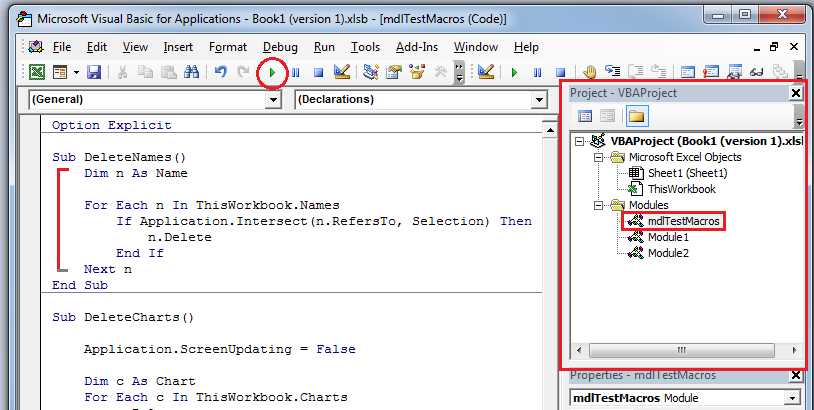This screenshot has height=410, width=814.
Task: Toggle Breakpoint with the hand icon
Action: click(589, 72)
